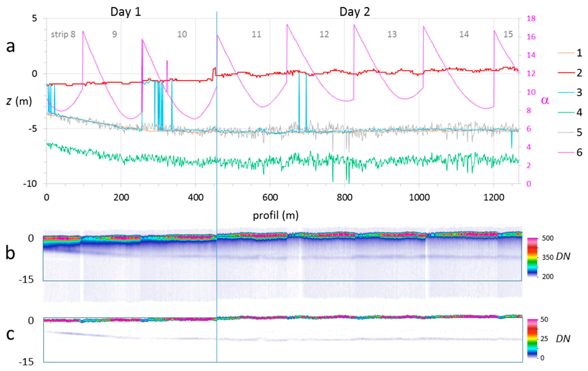Select legend entry 6 with magenta line
Screen dimensions: 588x371
pos(570,152)
